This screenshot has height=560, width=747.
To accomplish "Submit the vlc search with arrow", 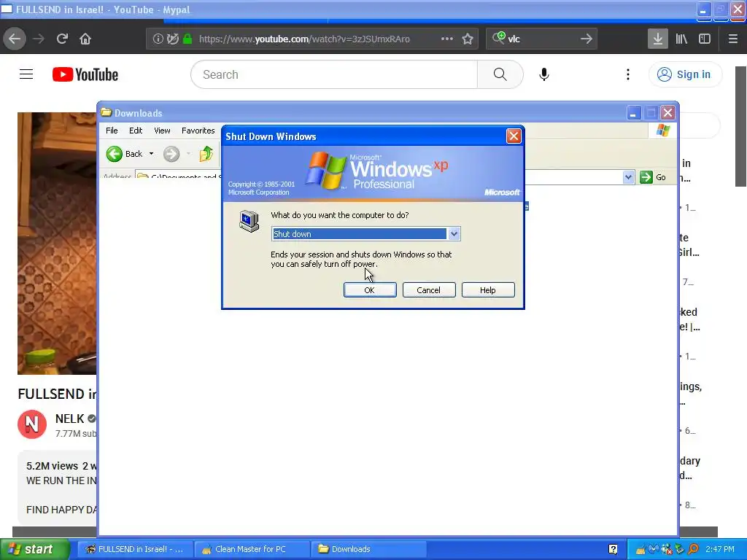I will click(x=587, y=39).
